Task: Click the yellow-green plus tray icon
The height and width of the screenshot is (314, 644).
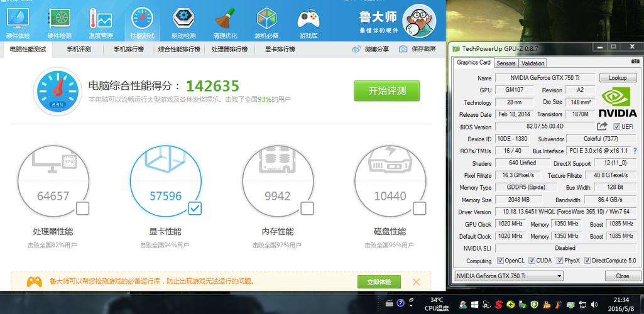Action: coord(511,305)
